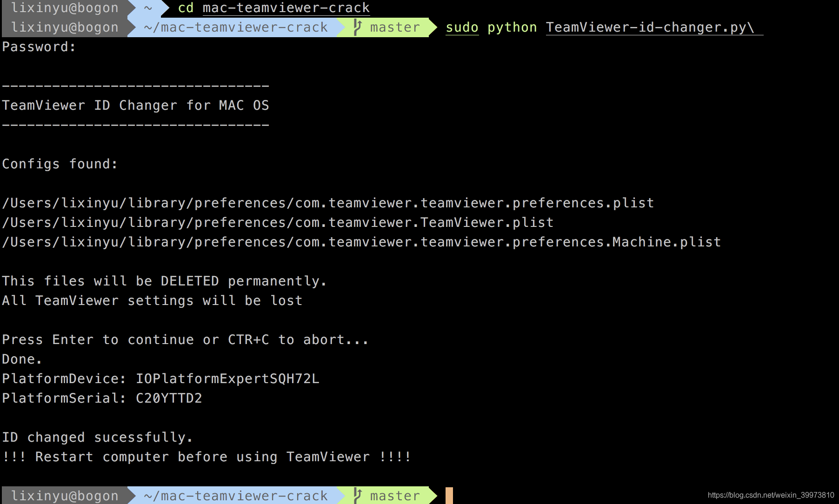Click 'cd' on the first command line
The height and width of the screenshot is (504, 839).
186,8
